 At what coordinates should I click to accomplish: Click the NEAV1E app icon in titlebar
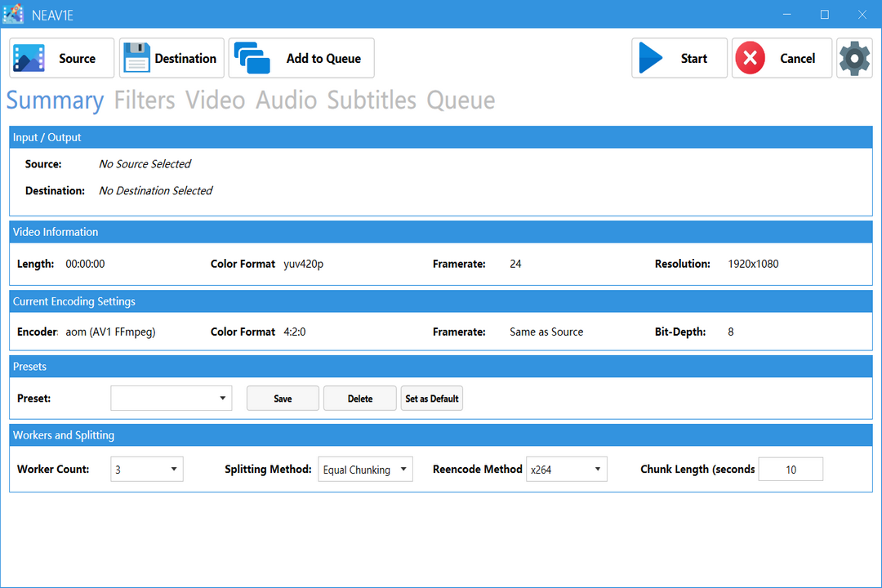coord(13,14)
